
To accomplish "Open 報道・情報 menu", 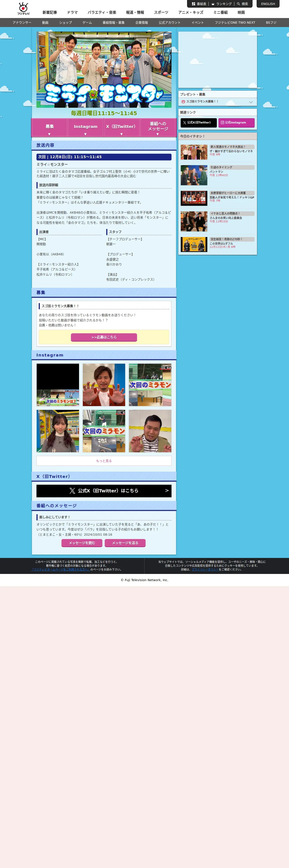I will point(135,12).
